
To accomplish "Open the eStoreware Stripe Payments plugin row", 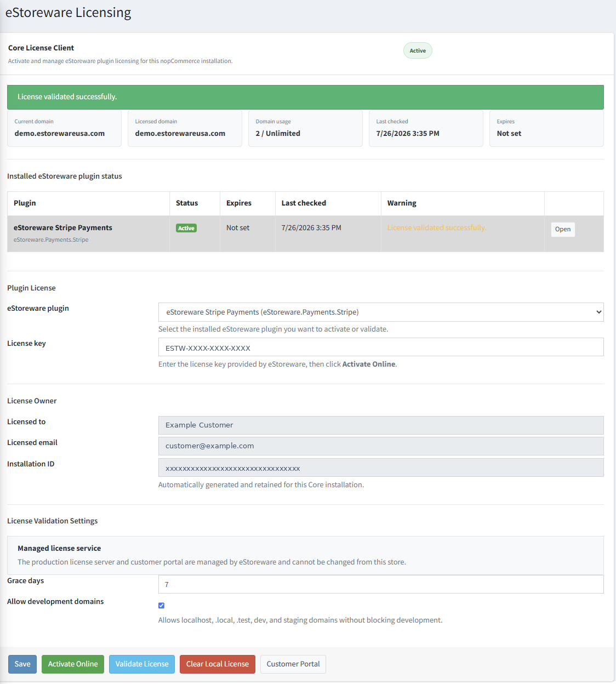I will click(x=563, y=229).
